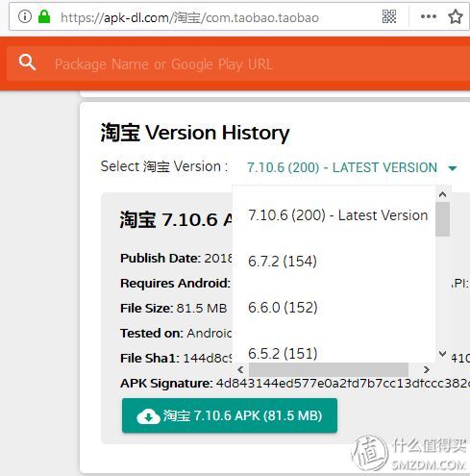The width and height of the screenshot is (470, 476).
Task: Click the vertical scrollbar thumb in version list
Action: click(x=443, y=219)
